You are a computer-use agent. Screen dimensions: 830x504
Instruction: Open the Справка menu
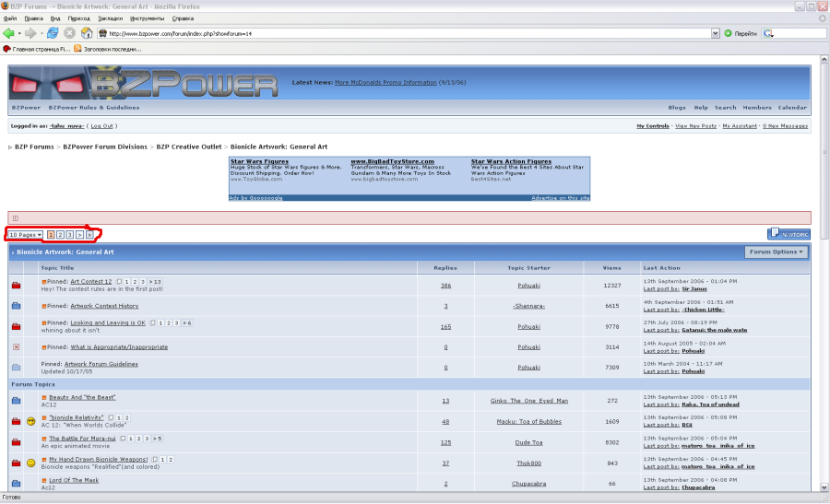tap(183, 18)
